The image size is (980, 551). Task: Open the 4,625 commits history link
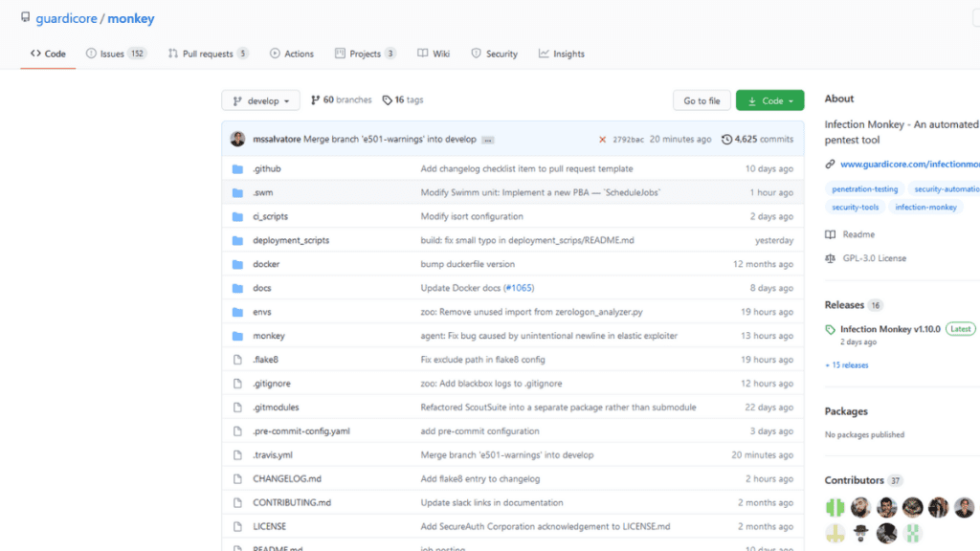tap(758, 140)
